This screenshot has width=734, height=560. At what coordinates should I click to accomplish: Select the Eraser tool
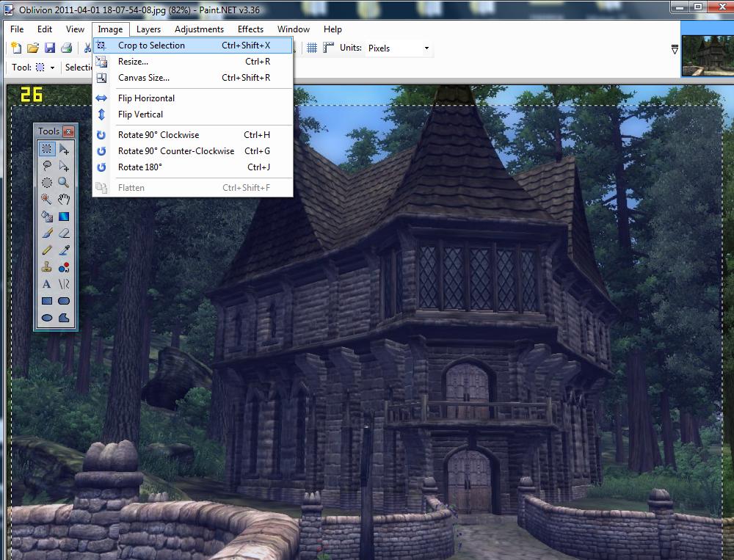[64, 233]
